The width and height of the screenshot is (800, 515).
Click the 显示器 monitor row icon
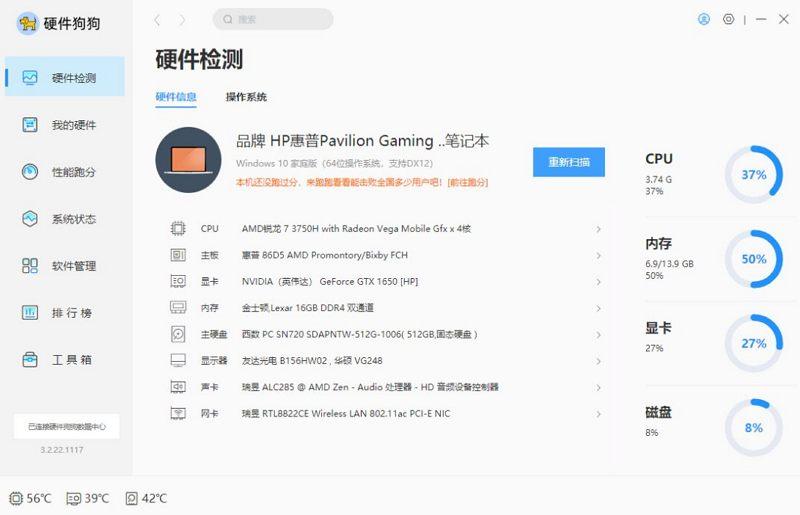coord(178,360)
